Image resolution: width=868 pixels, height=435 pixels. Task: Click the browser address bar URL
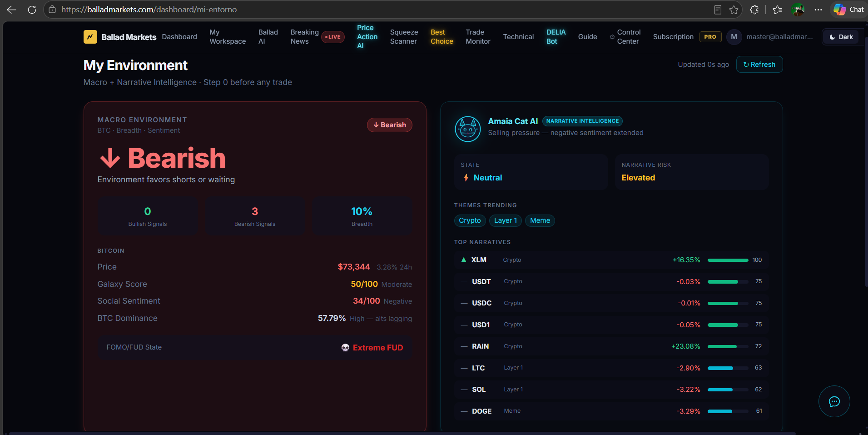(x=149, y=10)
